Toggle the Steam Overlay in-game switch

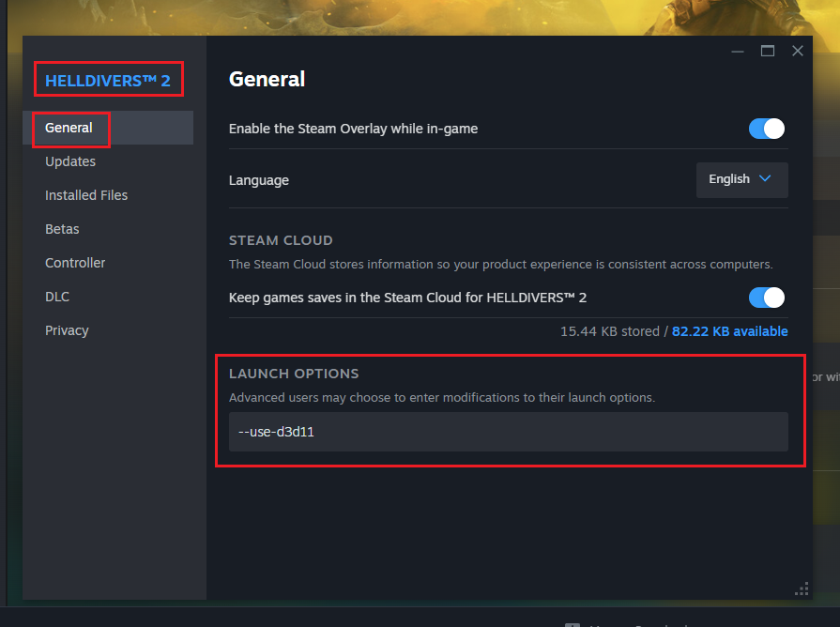766,129
